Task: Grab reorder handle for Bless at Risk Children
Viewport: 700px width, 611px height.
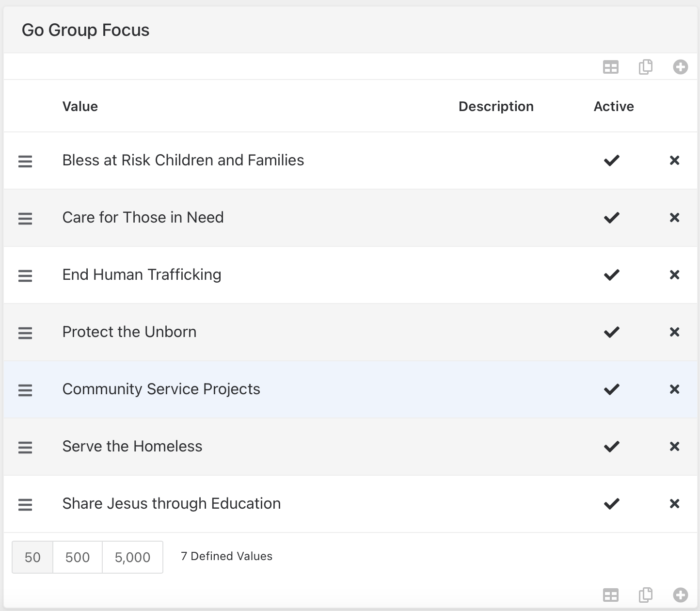Action: tap(25, 161)
